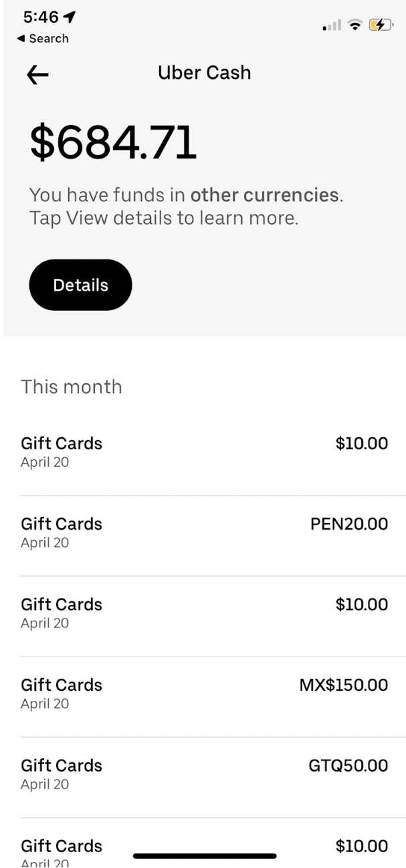Tap the This month section header
The image size is (406, 868).
pos(72,387)
